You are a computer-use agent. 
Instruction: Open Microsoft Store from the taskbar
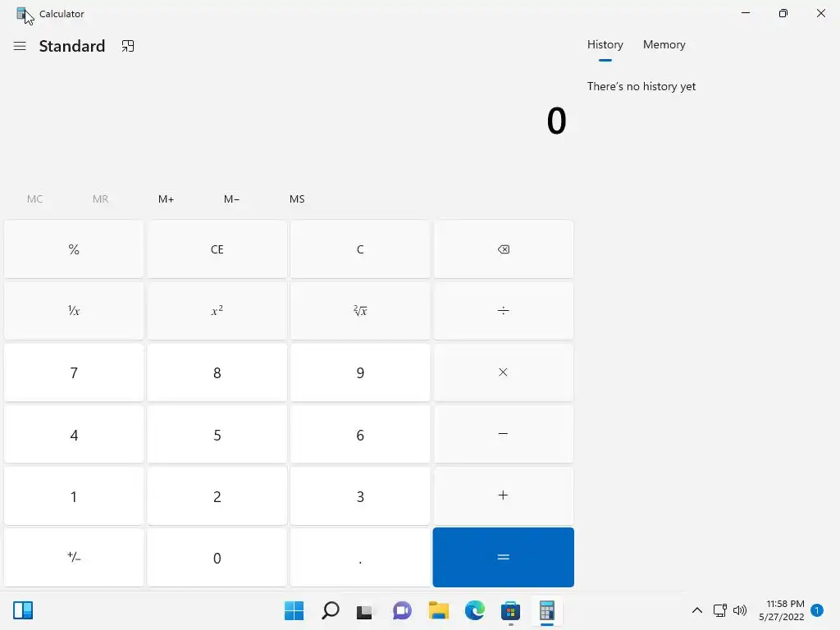[x=510, y=610]
